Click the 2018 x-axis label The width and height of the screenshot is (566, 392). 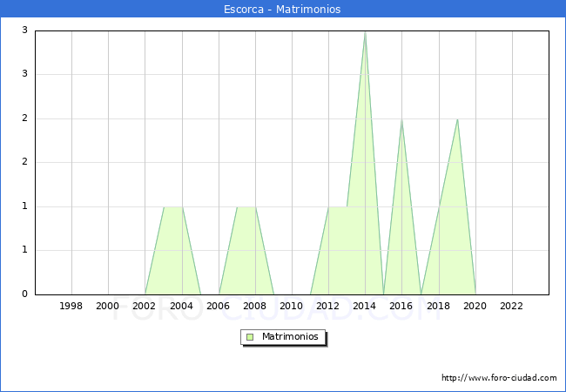(x=438, y=306)
